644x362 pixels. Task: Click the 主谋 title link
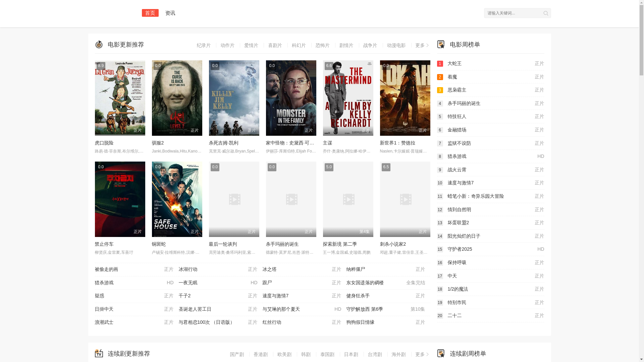[x=327, y=143]
